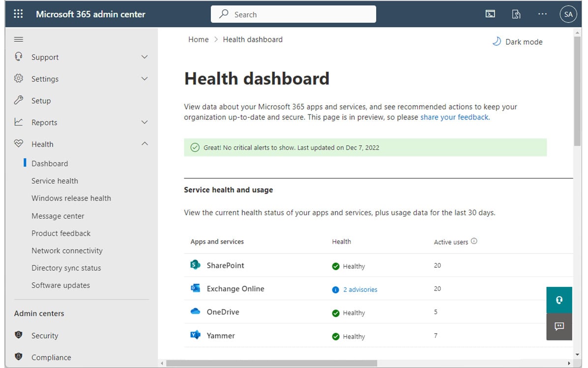Screen dimensions: 588x368
Task: Click the Exchange Online advisories info icon
Action: click(335, 290)
